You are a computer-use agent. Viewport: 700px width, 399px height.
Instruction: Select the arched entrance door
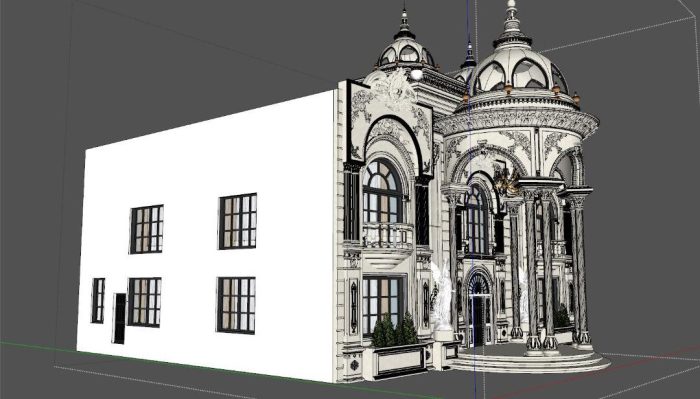(x=478, y=309)
